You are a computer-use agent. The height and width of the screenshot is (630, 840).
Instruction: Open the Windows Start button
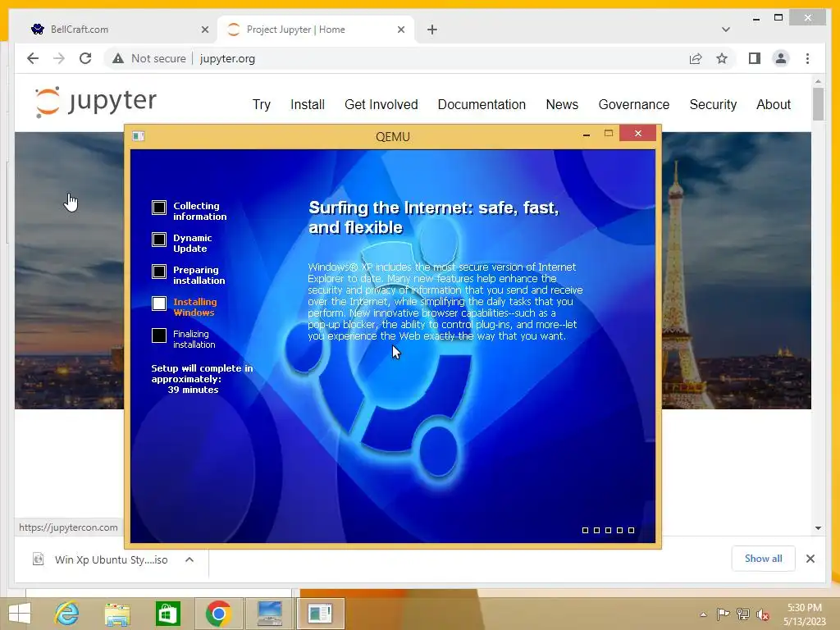click(x=20, y=614)
